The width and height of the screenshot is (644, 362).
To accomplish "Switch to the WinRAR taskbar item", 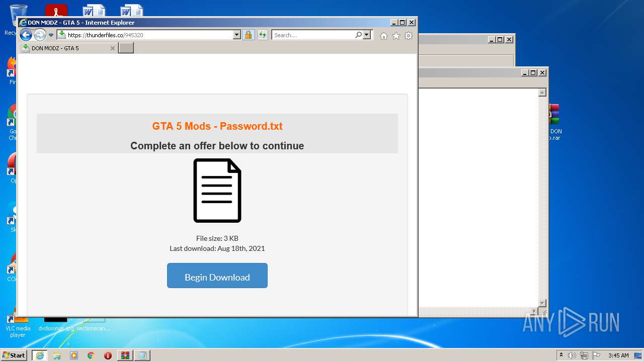I will click(125, 355).
